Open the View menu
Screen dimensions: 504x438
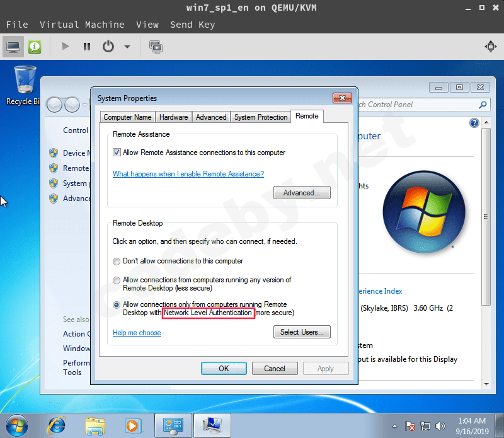pyautogui.click(x=147, y=25)
